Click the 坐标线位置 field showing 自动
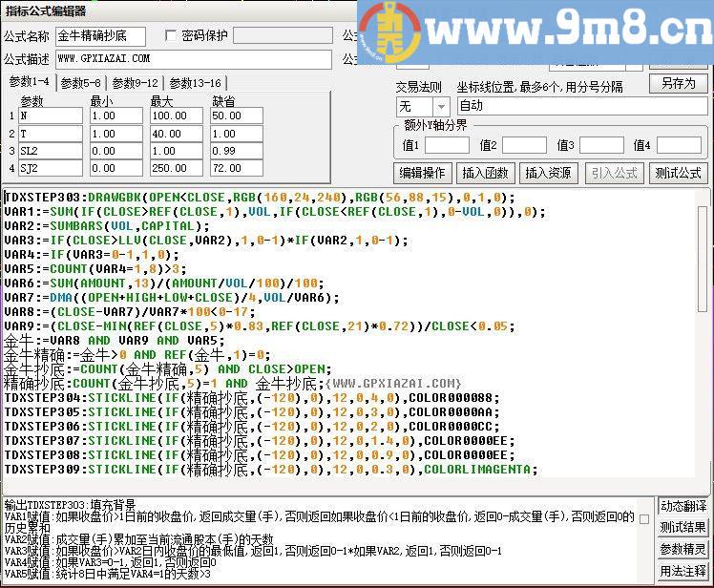714x588 pixels. (581, 107)
